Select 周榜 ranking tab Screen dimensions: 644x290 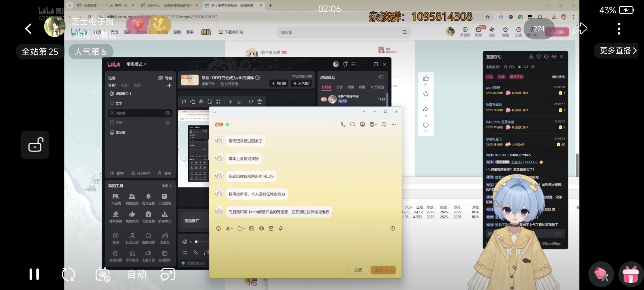350,87
